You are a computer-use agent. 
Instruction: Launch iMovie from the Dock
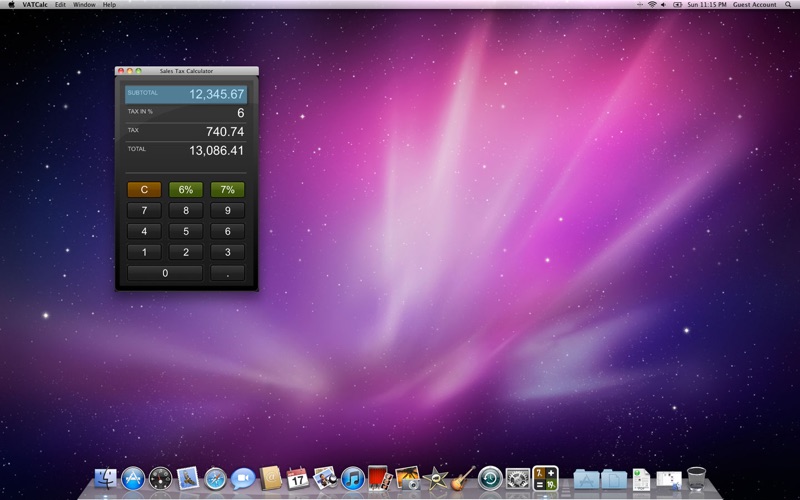tap(435, 479)
